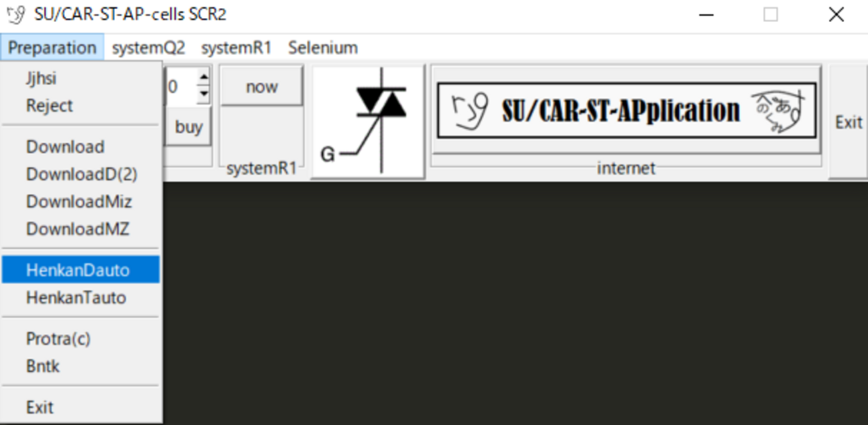Viewport: 868px width, 425px height.
Task: Click the SU/CAR-ST-APplication banner logo
Action: pyautogui.click(x=626, y=110)
